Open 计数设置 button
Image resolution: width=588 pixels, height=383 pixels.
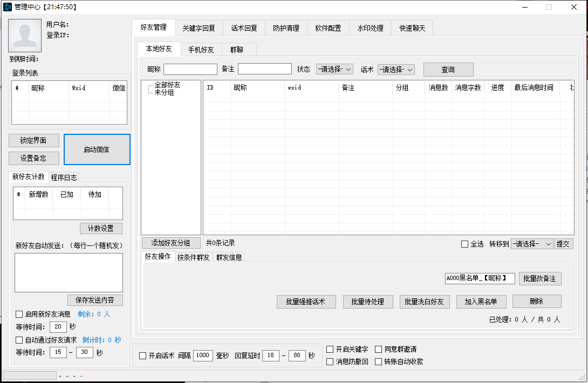click(101, 228)
